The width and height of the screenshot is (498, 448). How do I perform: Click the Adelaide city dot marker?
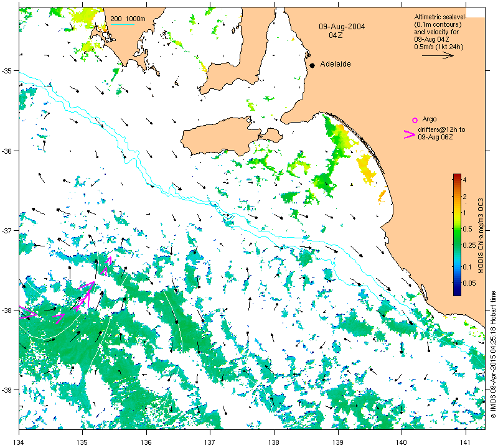(x=312, y=65)
